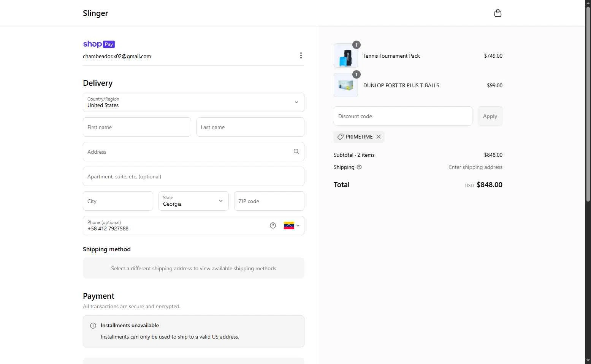
Task: Click the Subtotal · 2 items label
Action: (x=354, y=155)
